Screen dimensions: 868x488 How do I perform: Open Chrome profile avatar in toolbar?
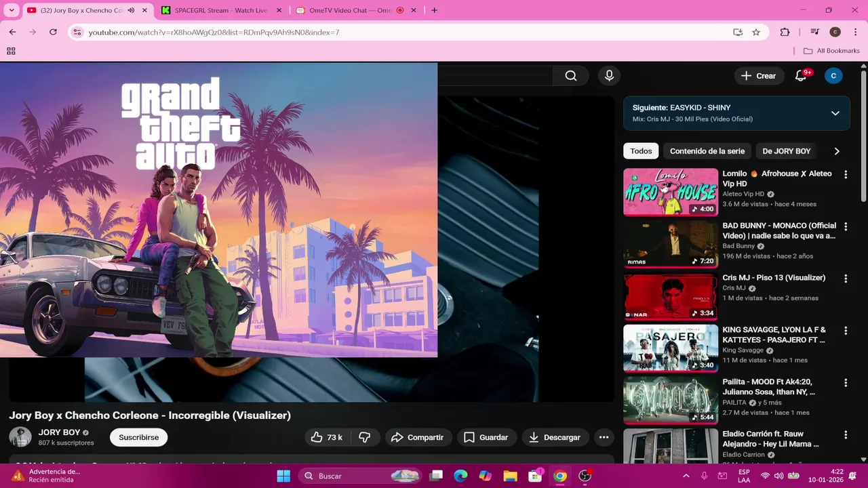(x=835, y=32)
